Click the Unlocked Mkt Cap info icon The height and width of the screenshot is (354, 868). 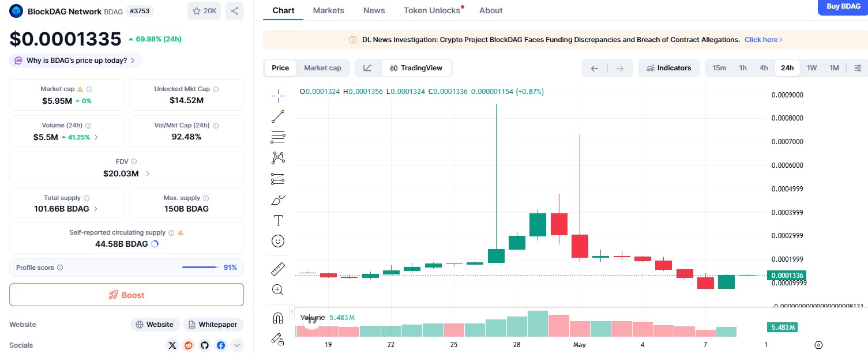[216, 89]
